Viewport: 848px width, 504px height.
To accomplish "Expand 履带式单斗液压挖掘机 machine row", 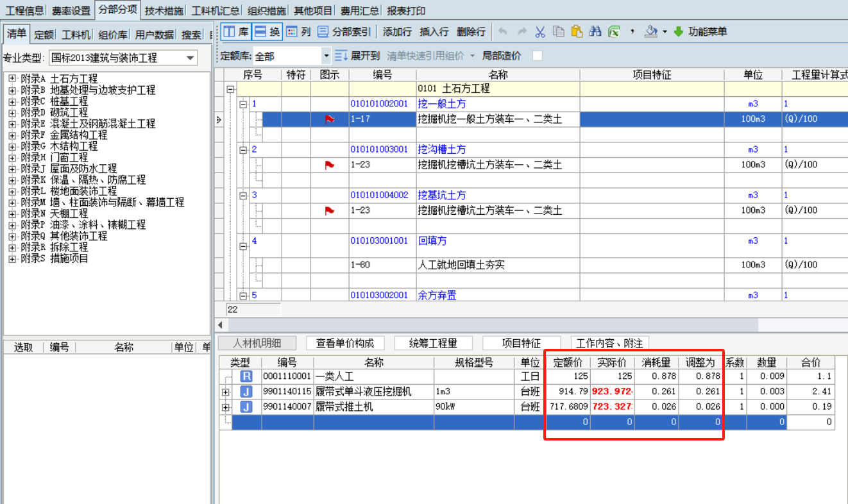I will pyautogui.click(x=225, y=392).
